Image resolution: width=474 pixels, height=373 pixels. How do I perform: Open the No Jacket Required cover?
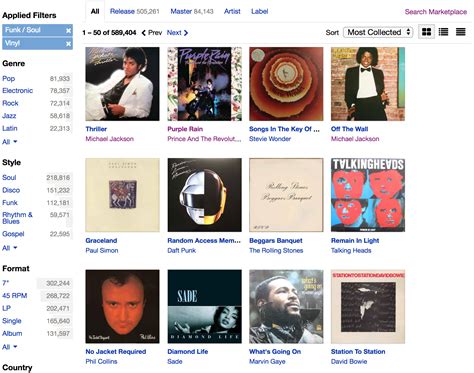(122, 307)
